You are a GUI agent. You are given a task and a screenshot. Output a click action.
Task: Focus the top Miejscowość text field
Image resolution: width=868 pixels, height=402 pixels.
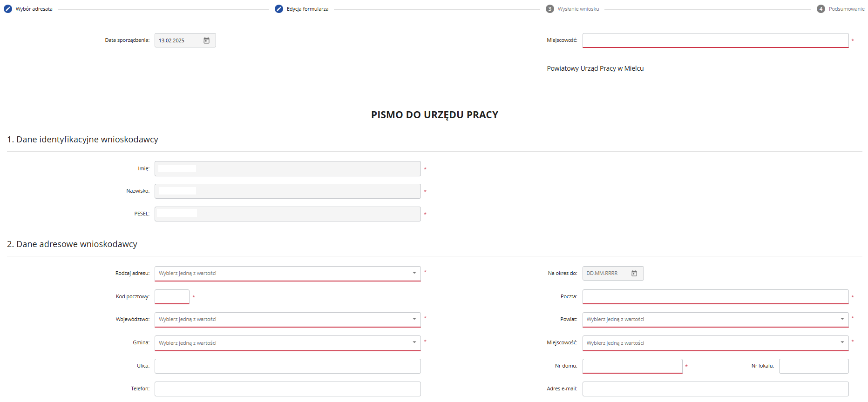(715, 40)
